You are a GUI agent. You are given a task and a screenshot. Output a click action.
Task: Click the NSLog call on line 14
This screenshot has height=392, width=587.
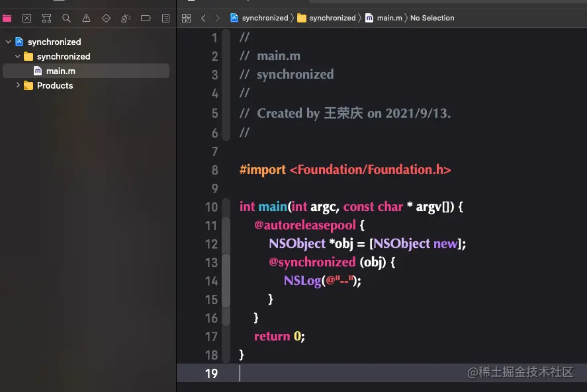(322, 280)
